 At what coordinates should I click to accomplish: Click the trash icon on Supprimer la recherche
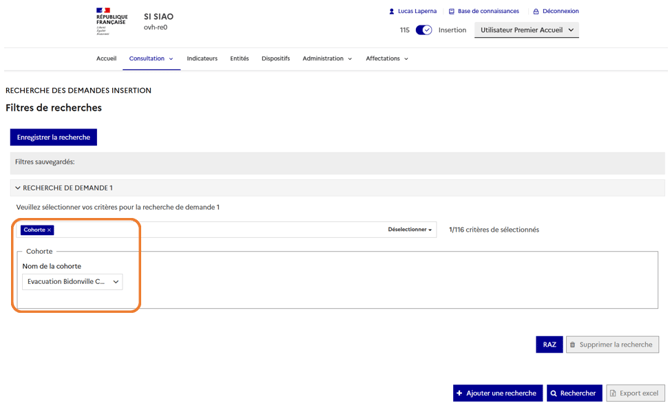point(573,345)
